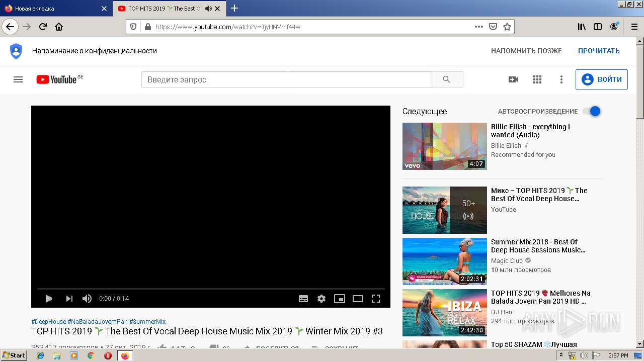The height and width of the screenshot is (362, 644).
Task: Open the Windows Start menu
Action: pos(14,355)
